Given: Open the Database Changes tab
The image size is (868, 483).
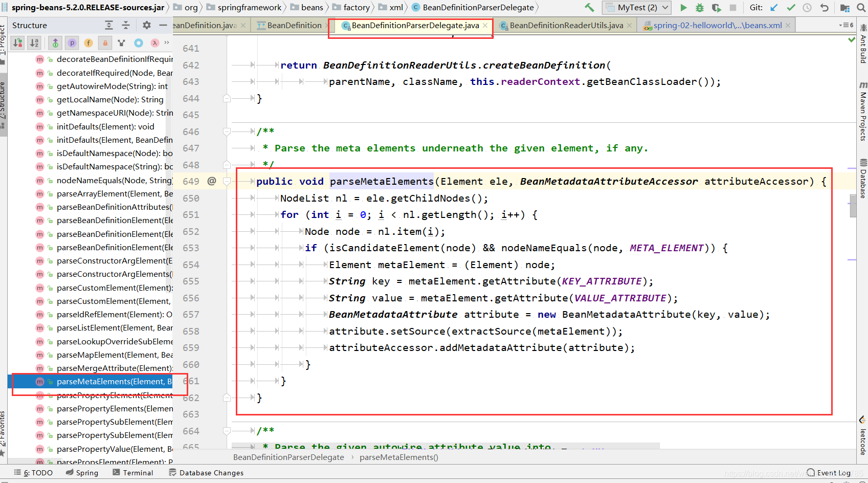Looking at the screenshot, I should coord(206,473).
